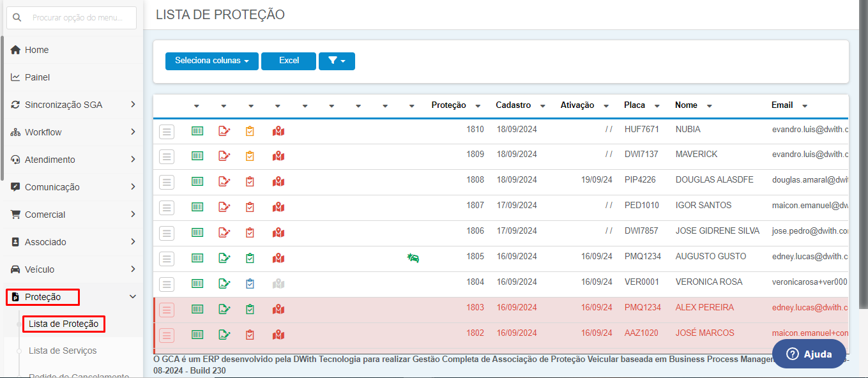Open the row menu for protection 1810
Viewport: 868px width, 378px height.
point(167,132)
